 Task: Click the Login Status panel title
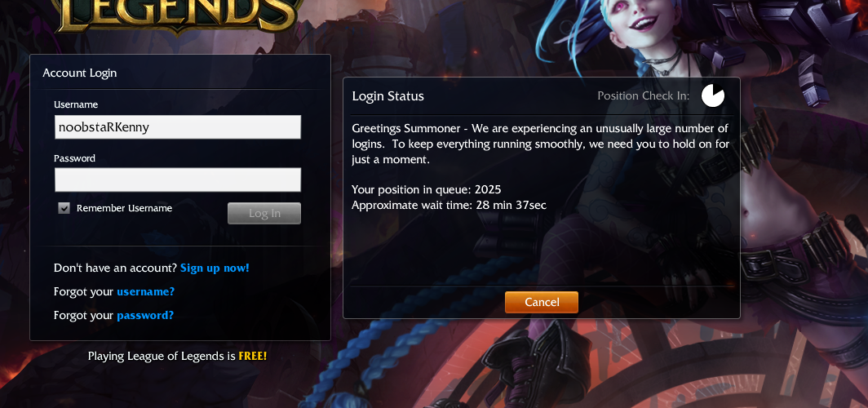click(388, 95)
